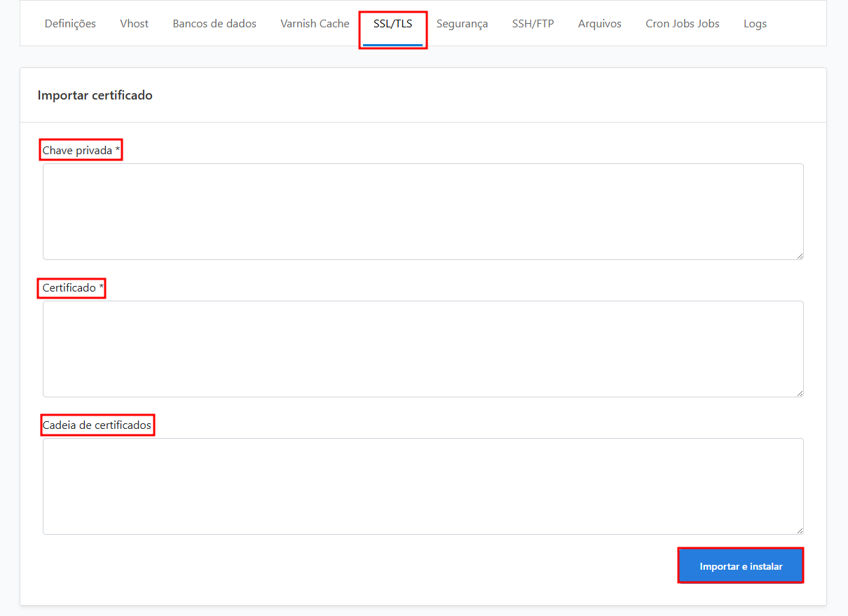The image size is (848, 616).
Task: Click resize handle of Certificado box
Action: click(800, 393)
